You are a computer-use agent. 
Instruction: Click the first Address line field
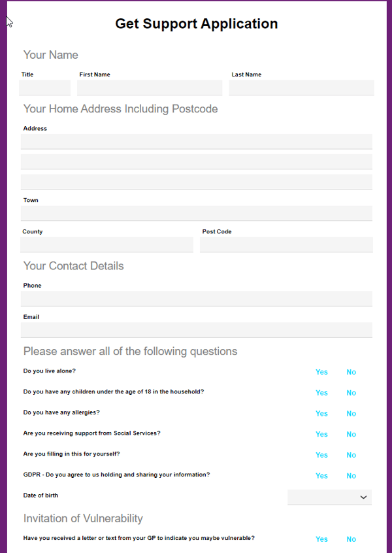coord(196,141)
